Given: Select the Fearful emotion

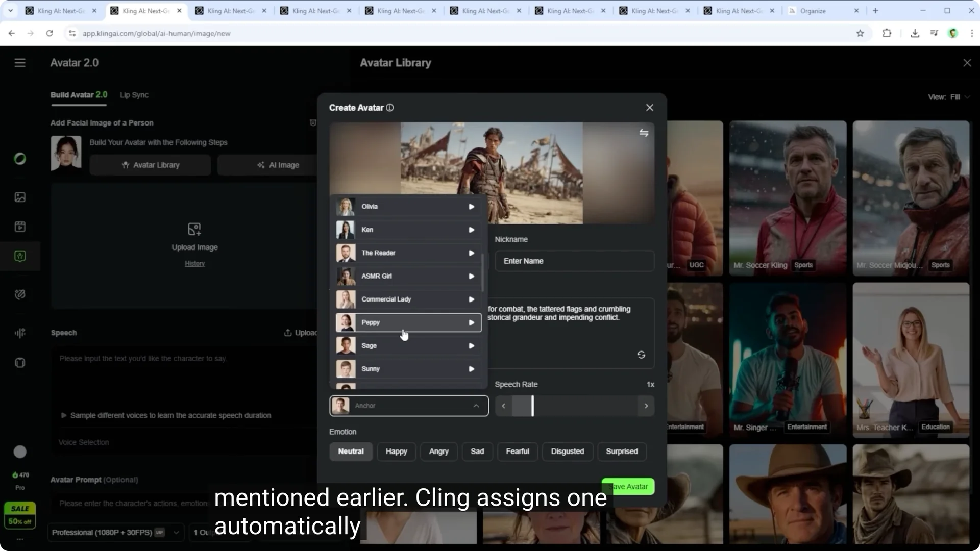Looking at the screenshot, I should (x=518, y=452).
